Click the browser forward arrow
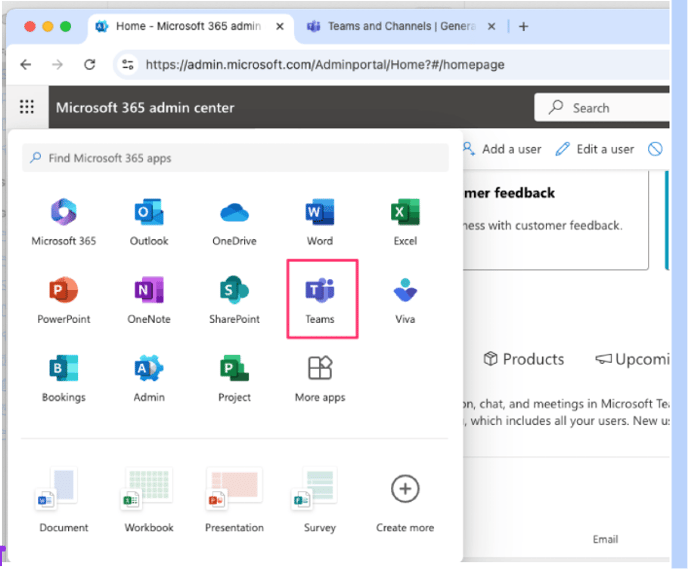This screenshot has height=569, width=688. coord(57,65)
